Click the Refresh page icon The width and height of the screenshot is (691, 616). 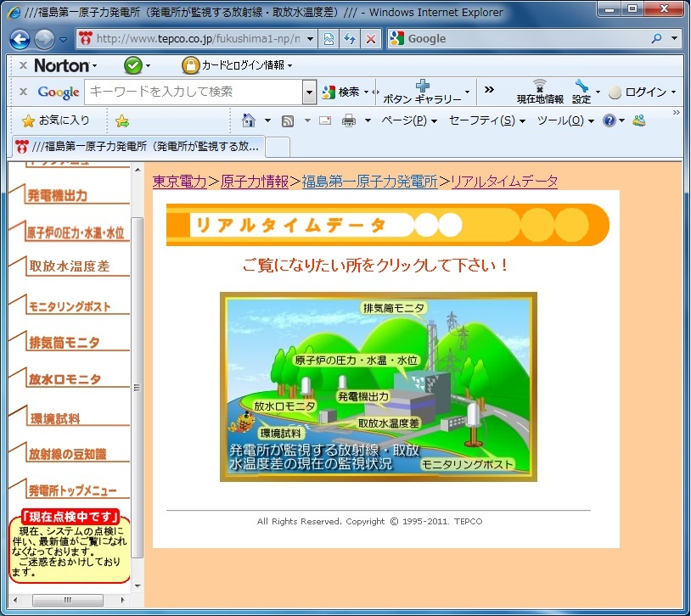point(350,39)
